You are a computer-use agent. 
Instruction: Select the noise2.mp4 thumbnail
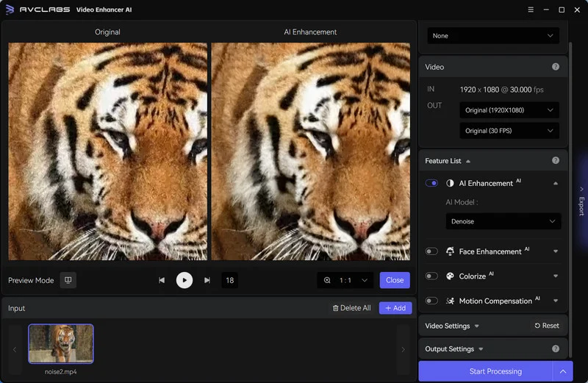click(61, 343)
